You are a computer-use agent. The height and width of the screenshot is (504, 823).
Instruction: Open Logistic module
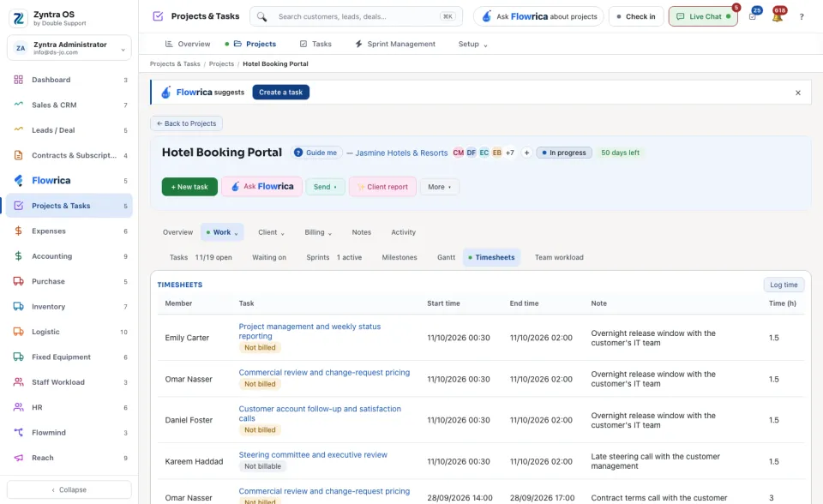coord(69,332)
